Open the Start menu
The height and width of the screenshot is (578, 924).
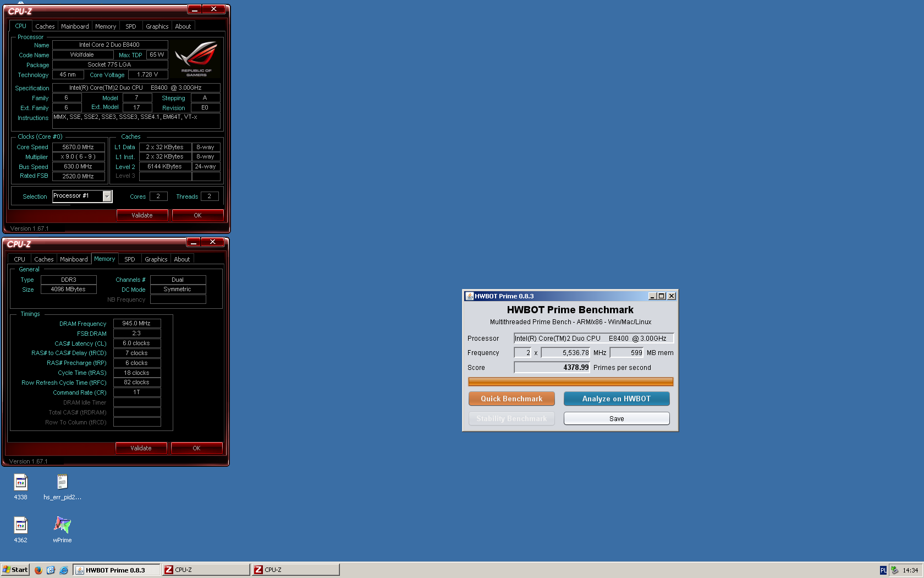[x=15, y=570]
